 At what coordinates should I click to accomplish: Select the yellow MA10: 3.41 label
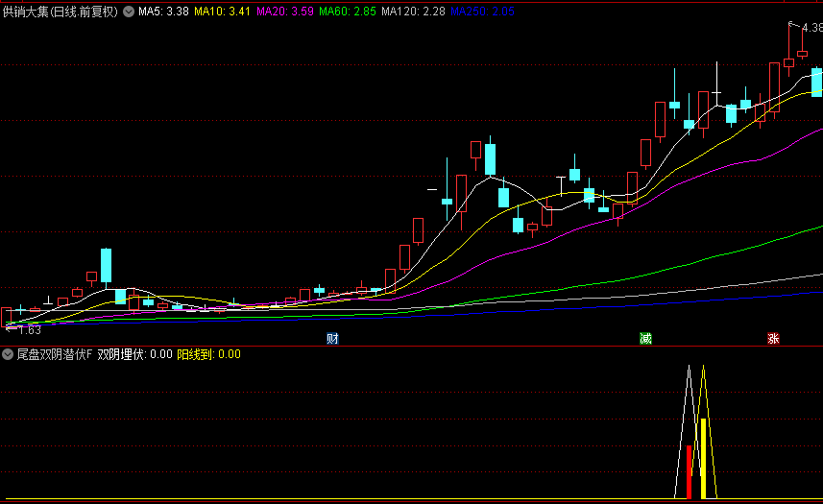click(x=223, y=12)
